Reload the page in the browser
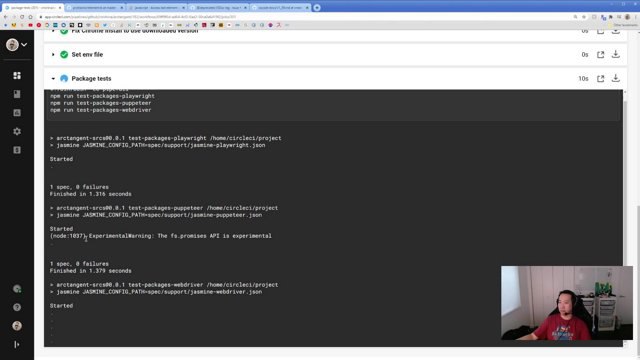The height and width of the screenshot is (360, 640). pos(22,17)
